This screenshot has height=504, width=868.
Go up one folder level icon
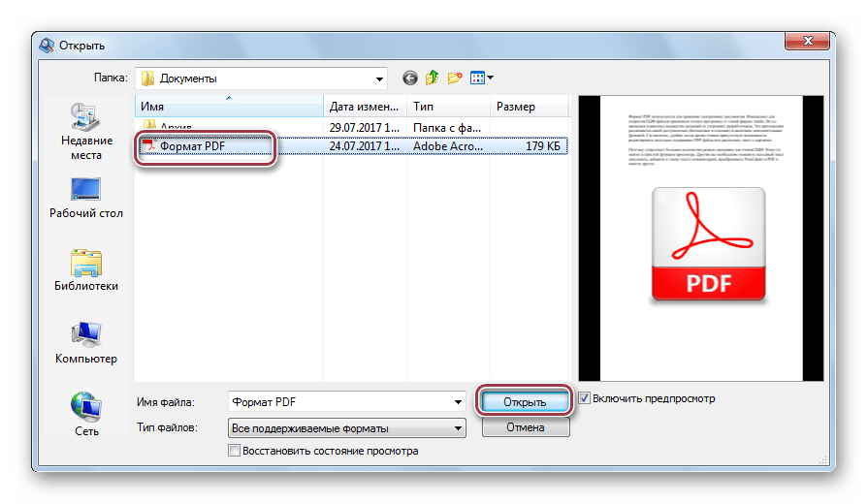(433, 78)
